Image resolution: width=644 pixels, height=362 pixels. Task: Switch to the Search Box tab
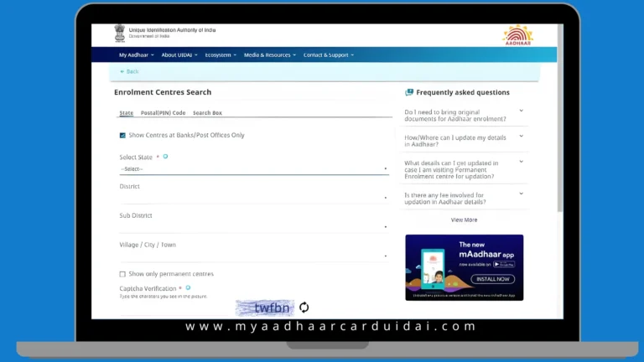tap(207, 113)
